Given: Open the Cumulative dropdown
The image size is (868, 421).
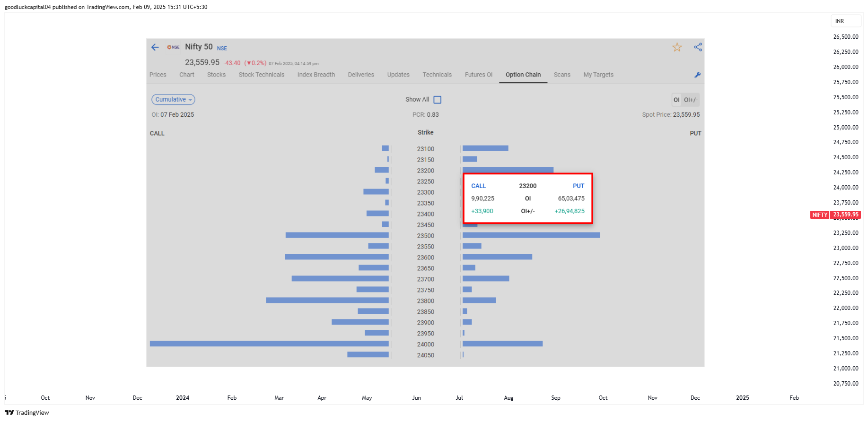Looking at the screenshot, I should pyautogui.click(x=173, y=100).
